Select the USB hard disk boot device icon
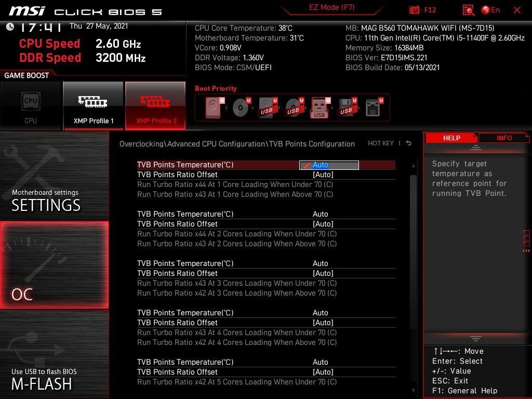The width and height of the screenshot is (532, 399). click(x=268, y=108)
